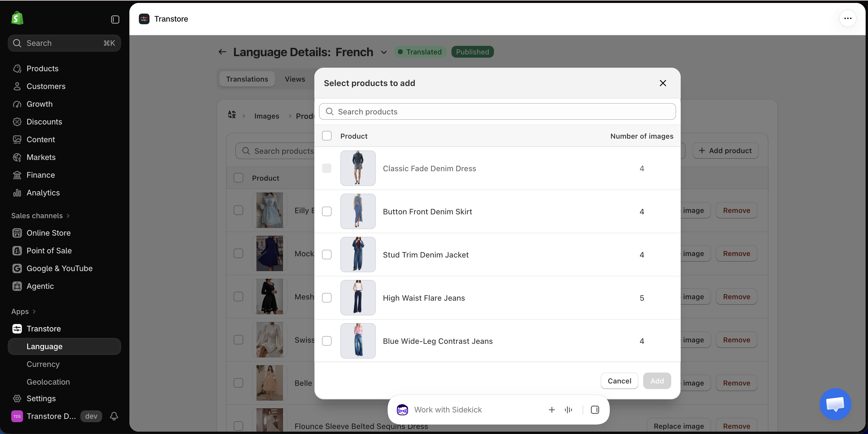The height and width of the screenshot is (434, 868).
Task: Click the sidebar Search box
Action: (64, 43)
